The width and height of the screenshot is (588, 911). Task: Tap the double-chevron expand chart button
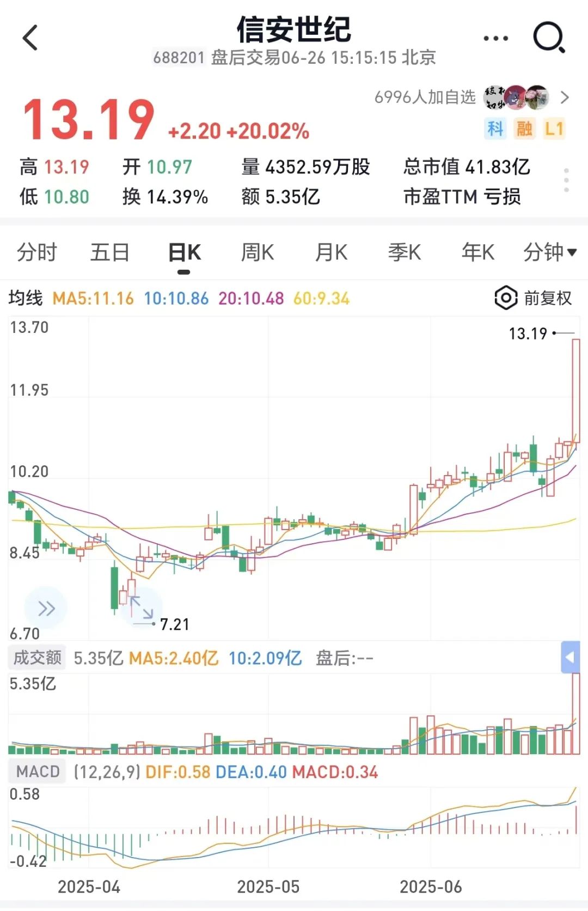click(46, 608)
